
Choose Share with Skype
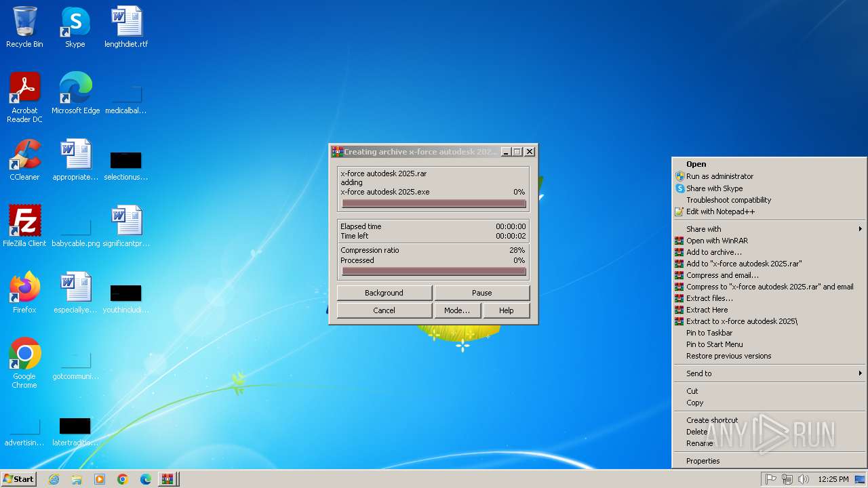pos(769,188)
